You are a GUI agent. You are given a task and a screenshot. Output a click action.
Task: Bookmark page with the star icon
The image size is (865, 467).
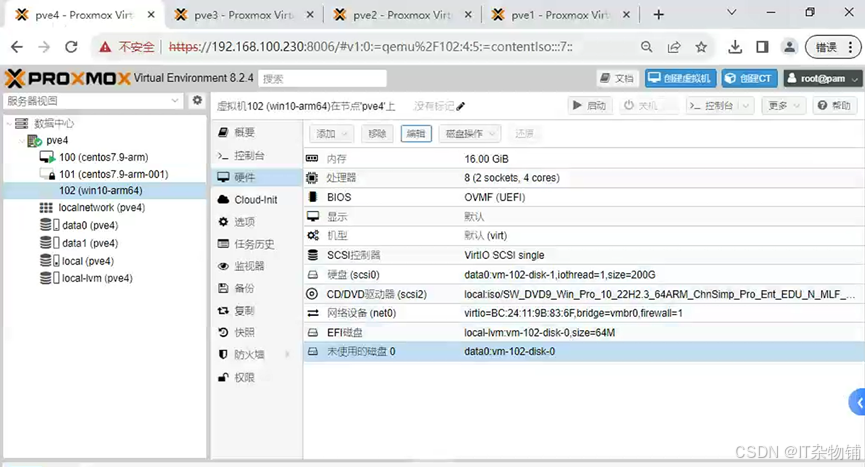(x=701, y=47)
